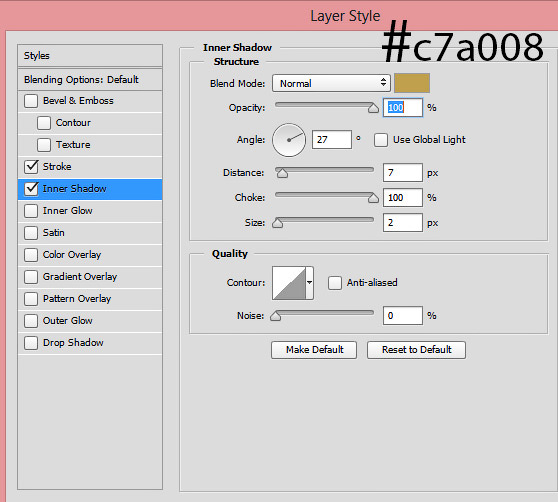This screenshot has height=502, width=558.
Task: Open the inner shadow color swatch
Action: point(412,83)
